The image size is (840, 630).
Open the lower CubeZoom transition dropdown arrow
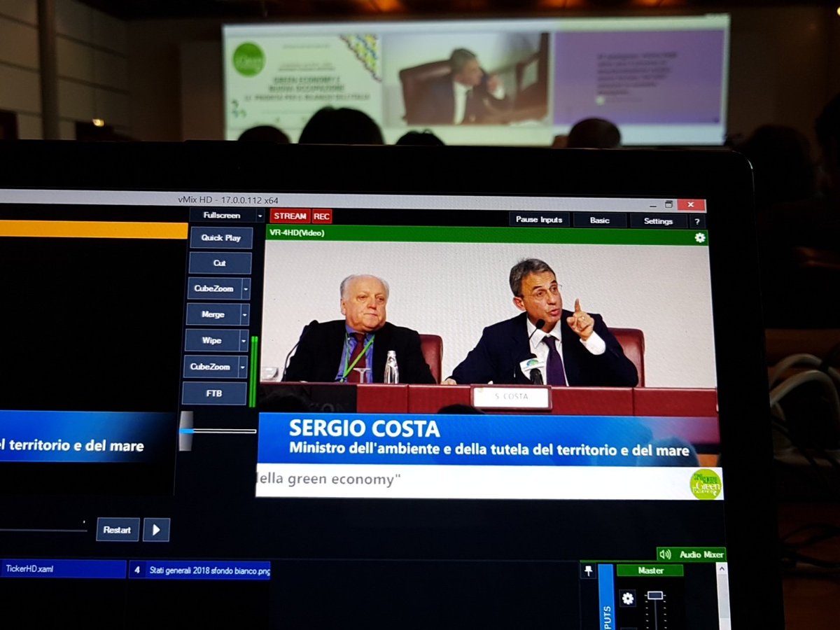[x=243, y=366]
